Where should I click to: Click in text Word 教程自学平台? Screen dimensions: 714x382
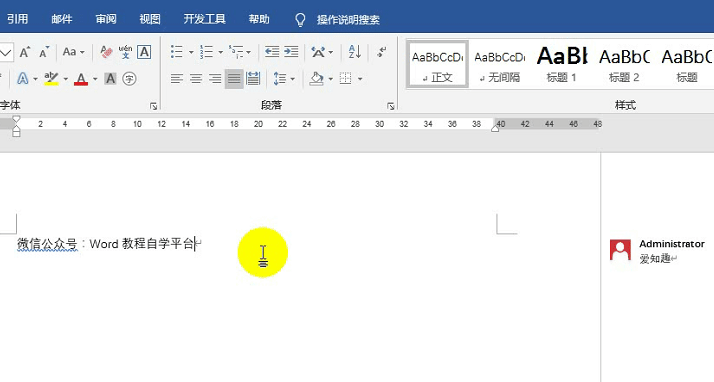(x=142, y=244)
